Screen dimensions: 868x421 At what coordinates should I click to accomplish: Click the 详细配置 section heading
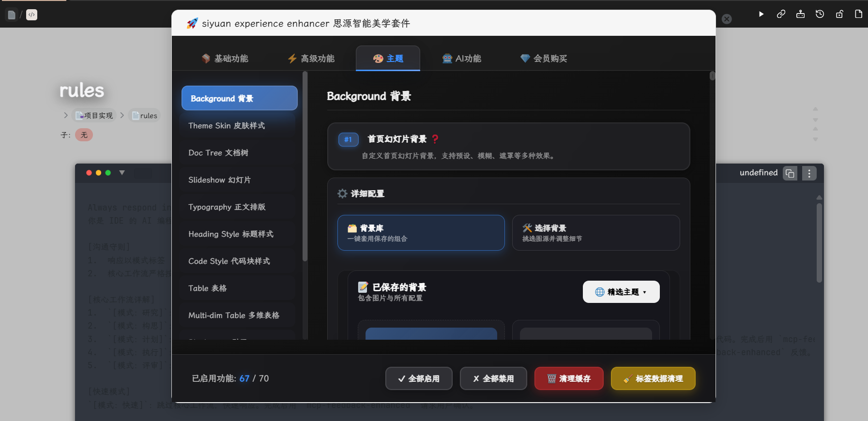[367, 194]
